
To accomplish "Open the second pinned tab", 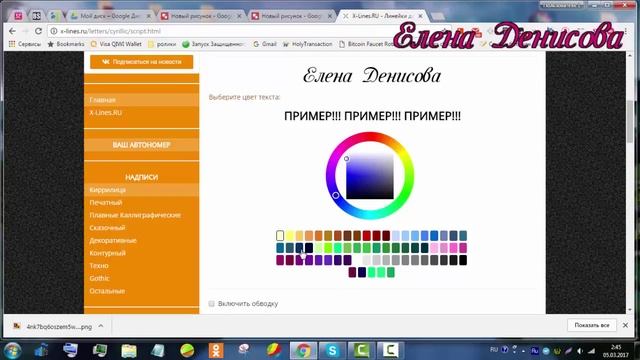I will [x=36, y=16].
